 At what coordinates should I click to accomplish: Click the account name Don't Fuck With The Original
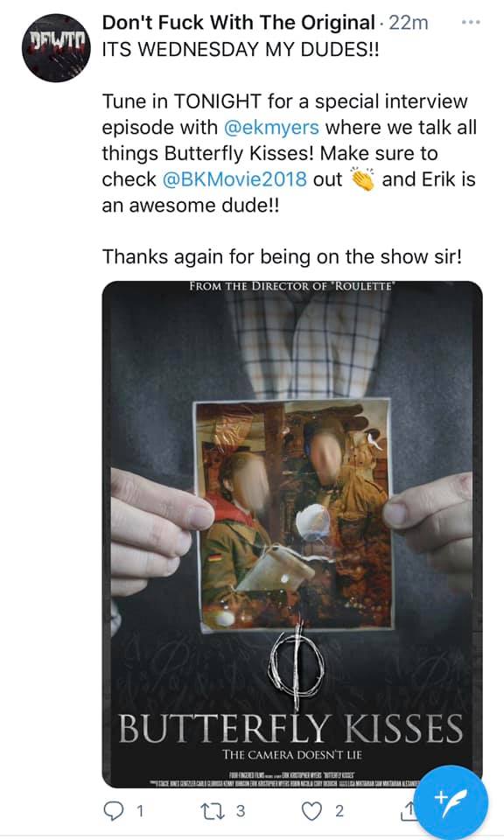238,23
